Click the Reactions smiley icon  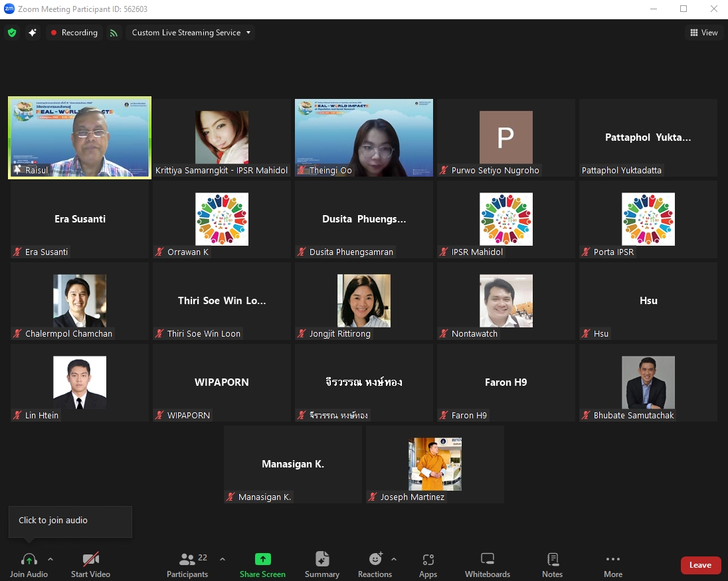[375, 564]
